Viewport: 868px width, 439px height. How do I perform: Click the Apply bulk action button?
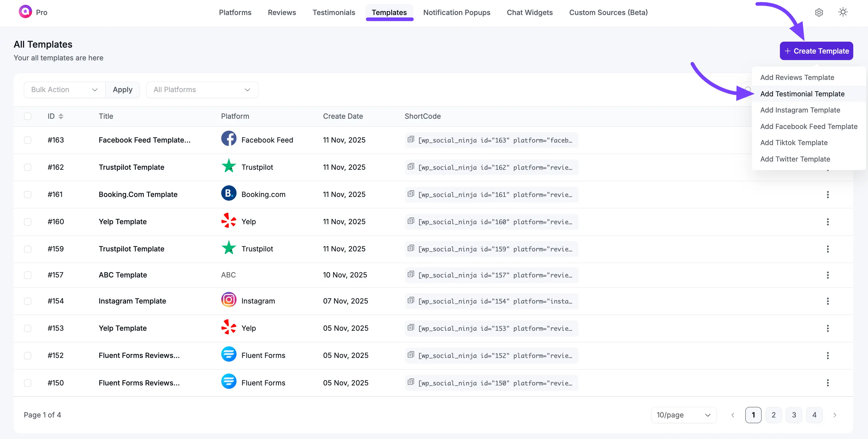(x=122, y=90)
